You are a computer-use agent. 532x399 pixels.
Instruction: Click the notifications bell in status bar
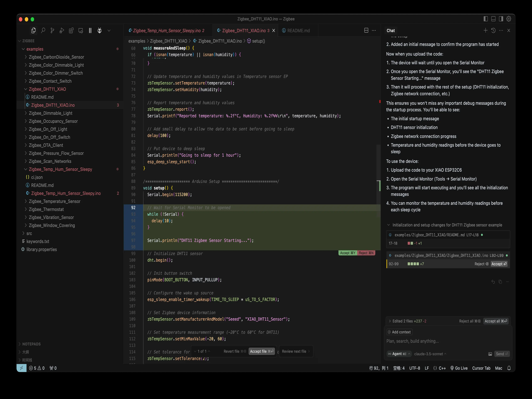(x=509, y=368)
